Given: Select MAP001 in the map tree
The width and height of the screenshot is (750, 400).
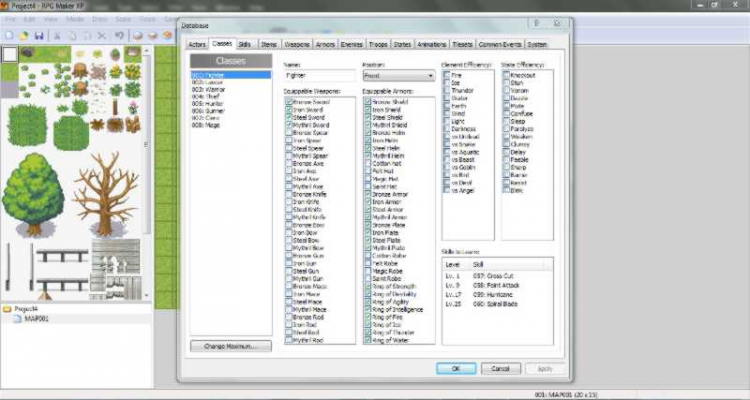Looking at the screenshot, I should tap(36, 319).
